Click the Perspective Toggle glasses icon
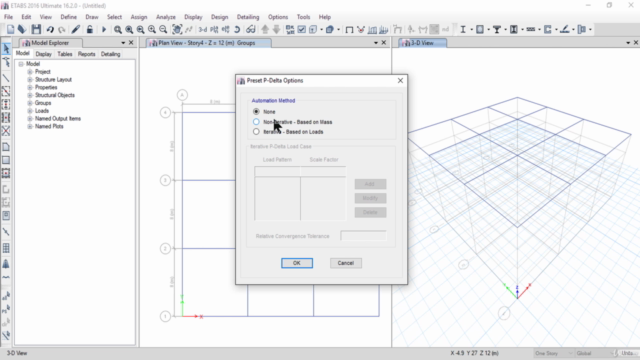This screenshot has width=640, height=360. click(x=251, y=29)
